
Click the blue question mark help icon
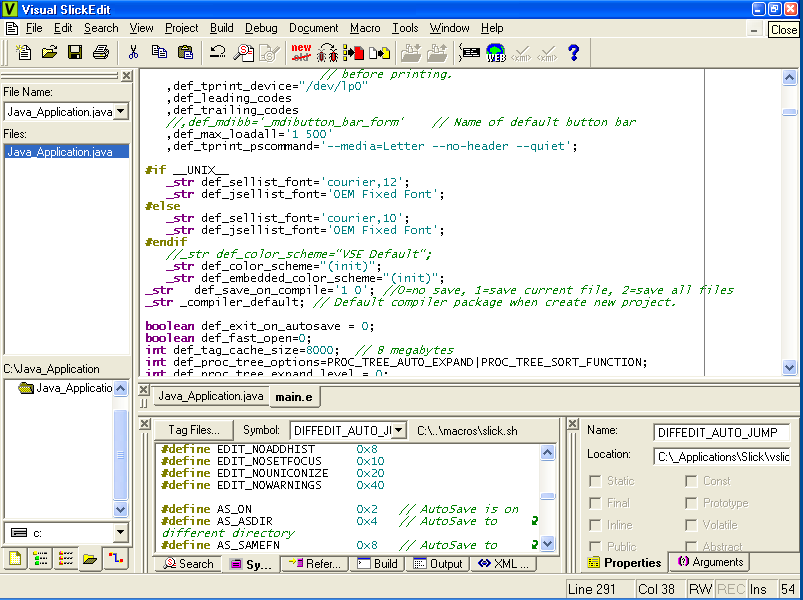pyautogui.click(x=574, y=52)
